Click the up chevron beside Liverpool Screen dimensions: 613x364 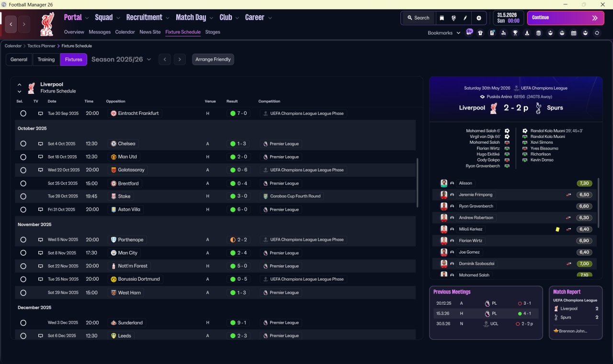(20, 85)
